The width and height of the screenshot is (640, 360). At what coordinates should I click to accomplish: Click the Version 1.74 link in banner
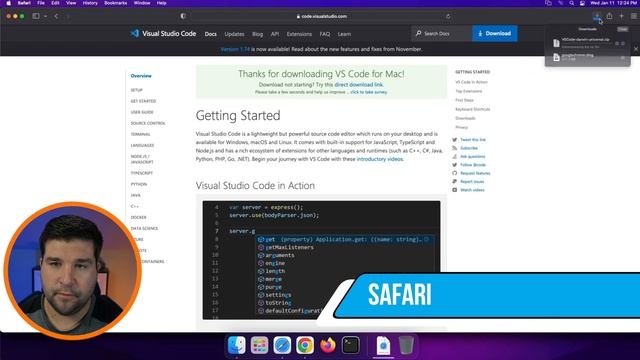point(235,49)
